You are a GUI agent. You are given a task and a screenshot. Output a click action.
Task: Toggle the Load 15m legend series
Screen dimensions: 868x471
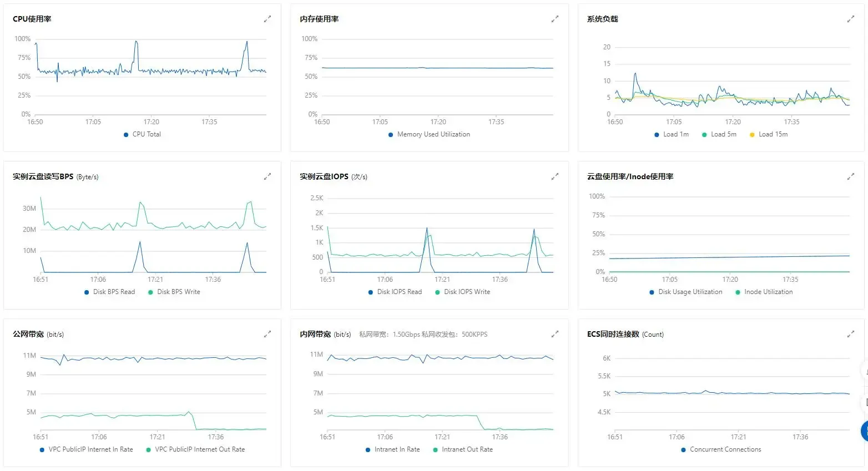[769, 134]
